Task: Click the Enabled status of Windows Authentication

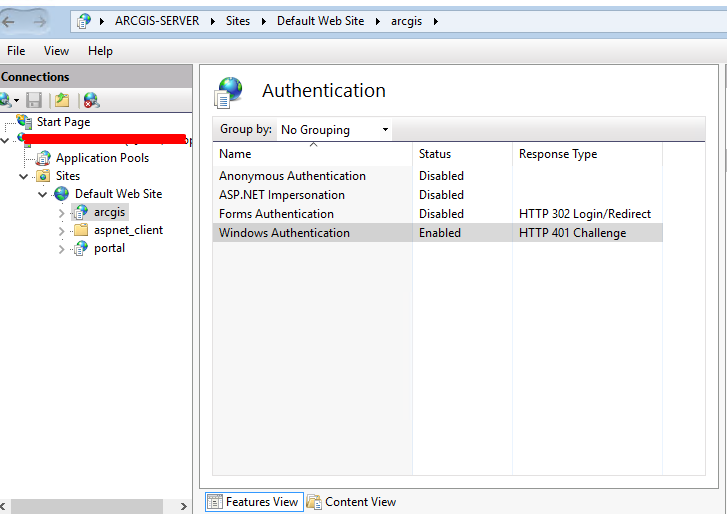Action: (440, 233)
